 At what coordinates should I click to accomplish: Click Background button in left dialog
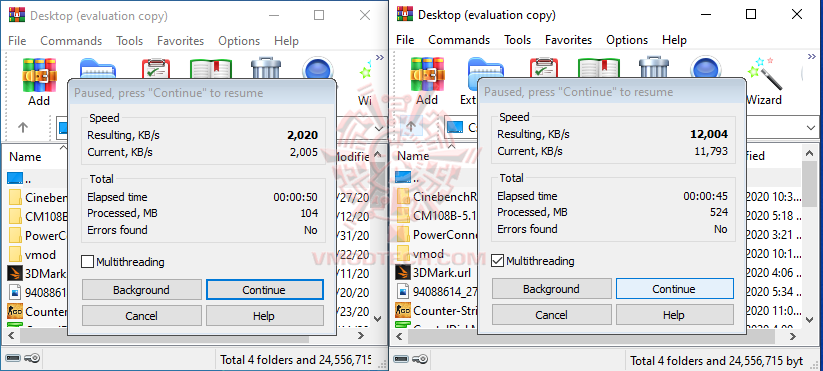[142, 290]
